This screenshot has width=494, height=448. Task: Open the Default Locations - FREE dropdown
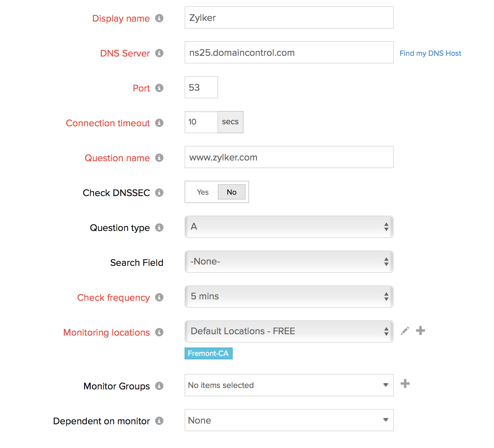[289, 331]
